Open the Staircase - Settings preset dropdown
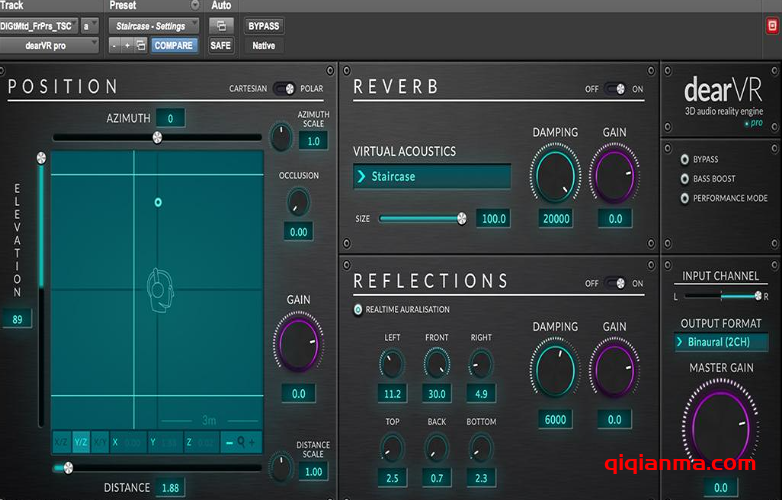This screenshot has width=782, height=500. (x=154, y=25)
